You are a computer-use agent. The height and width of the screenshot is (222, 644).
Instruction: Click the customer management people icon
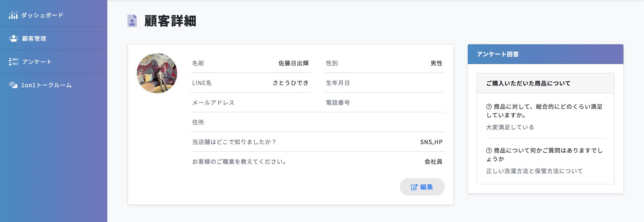[14, 38]
